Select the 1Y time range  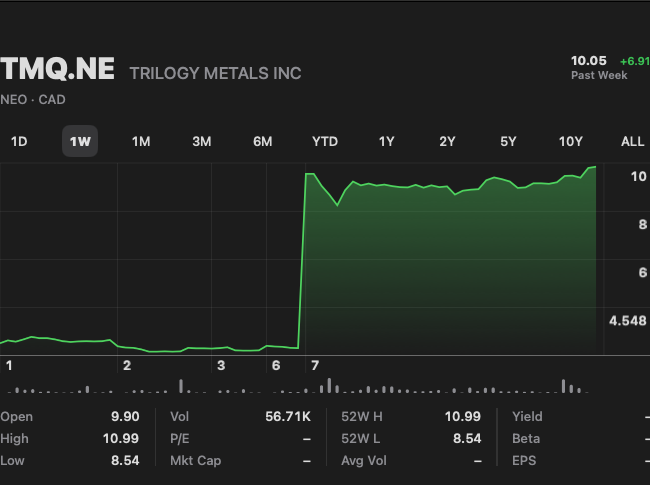pyautogui.click(x=386, y=141)
